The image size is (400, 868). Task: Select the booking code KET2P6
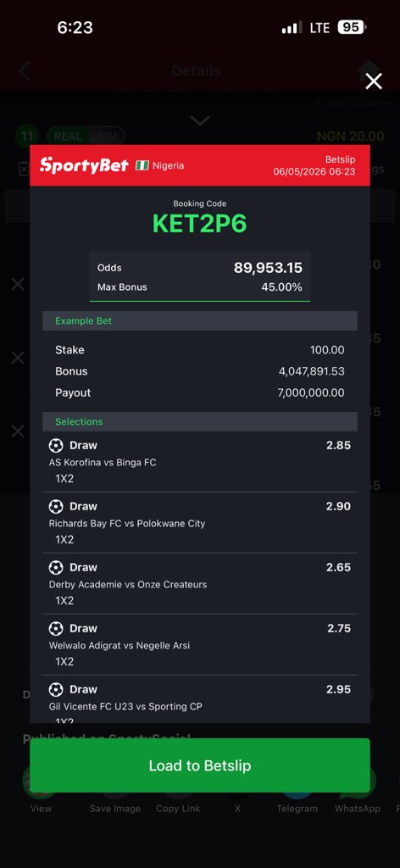[x=200, y=224]
